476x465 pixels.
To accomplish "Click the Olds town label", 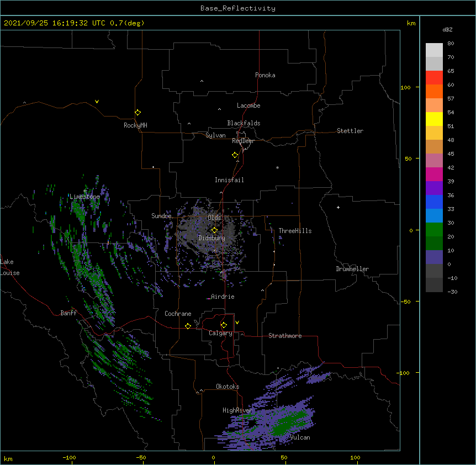I will [x=214, y=218].
